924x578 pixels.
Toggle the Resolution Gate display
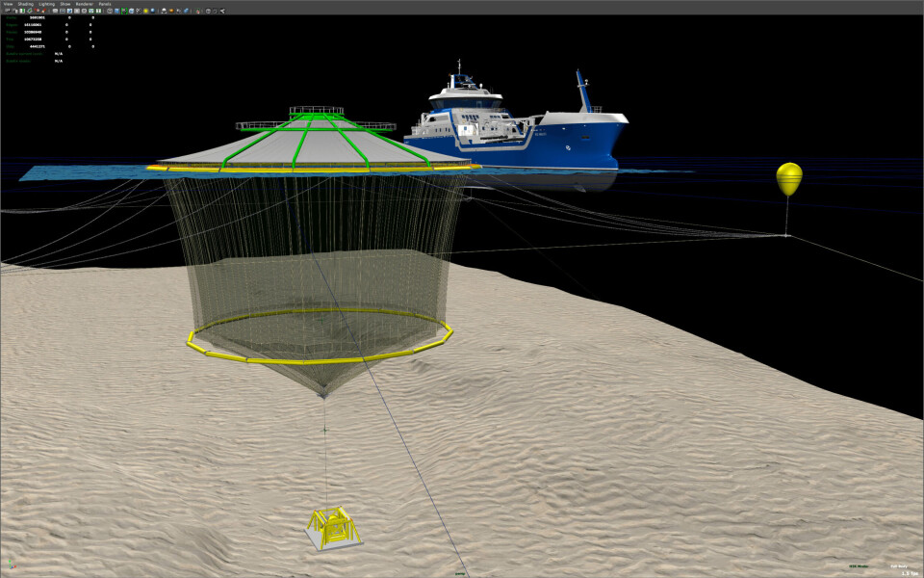point(69,11)
